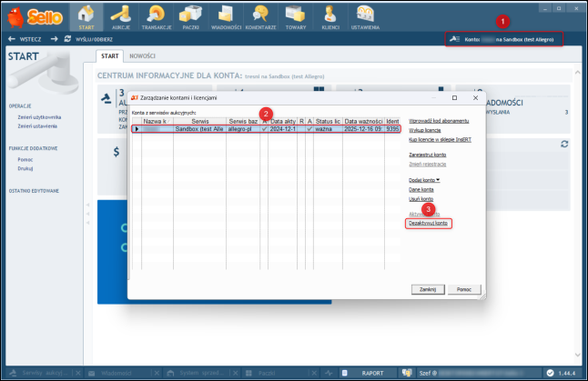This screenshot has height=381, width=588.
Task: Close the Serwisy aukcyjne bottom tab
Action: coord(78,373)
